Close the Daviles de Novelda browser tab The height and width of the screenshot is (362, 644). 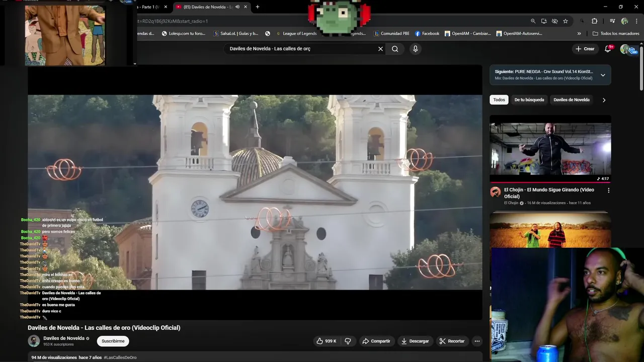click(x=246, y=7)
